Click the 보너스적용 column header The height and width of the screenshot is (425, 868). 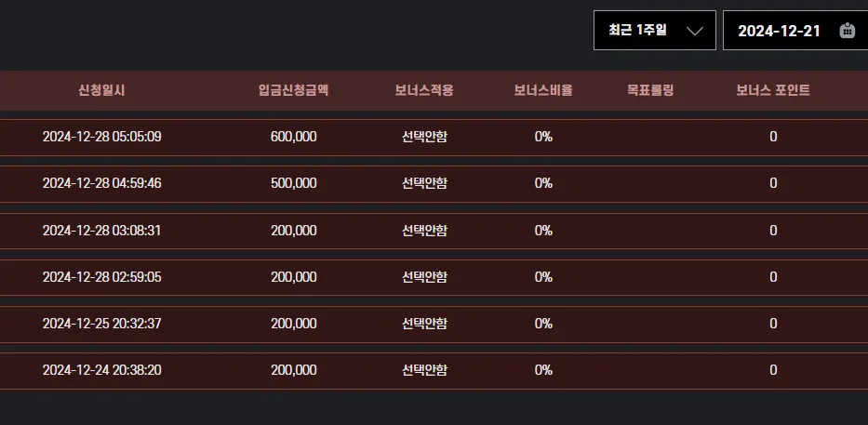[x=424, y=90]
